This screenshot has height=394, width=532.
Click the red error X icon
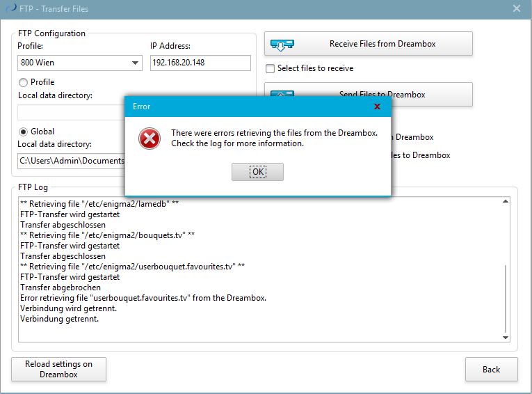pos(149,139)
